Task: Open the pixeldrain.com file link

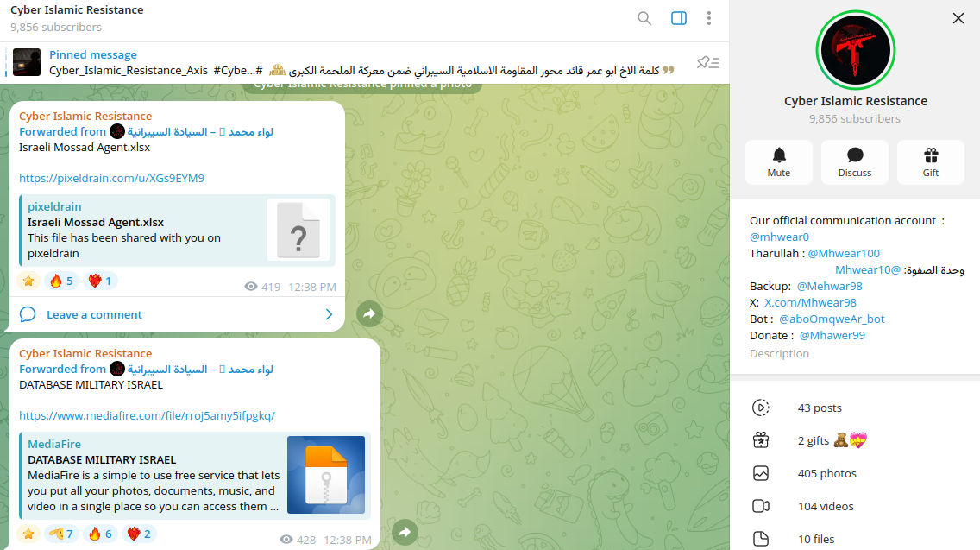Action: pyautogui.click(x=112, y=179)
